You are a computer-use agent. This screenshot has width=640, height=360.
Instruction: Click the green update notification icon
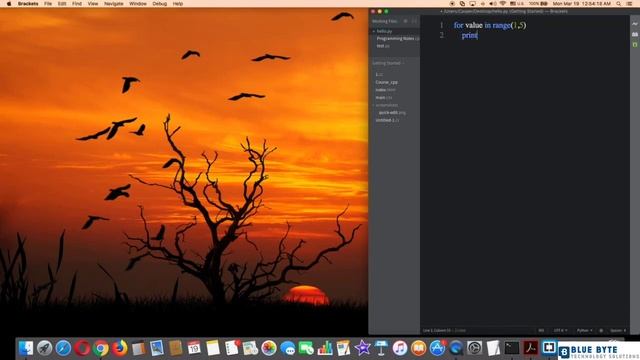tap(635, 44)
